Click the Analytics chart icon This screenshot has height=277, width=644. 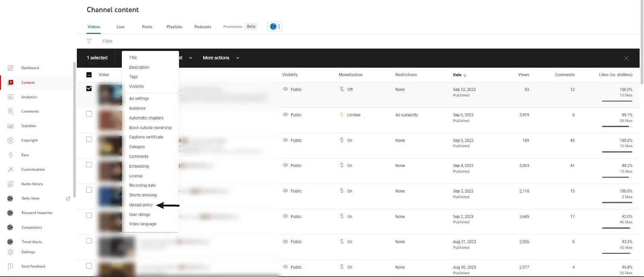(x=10, y=97)
